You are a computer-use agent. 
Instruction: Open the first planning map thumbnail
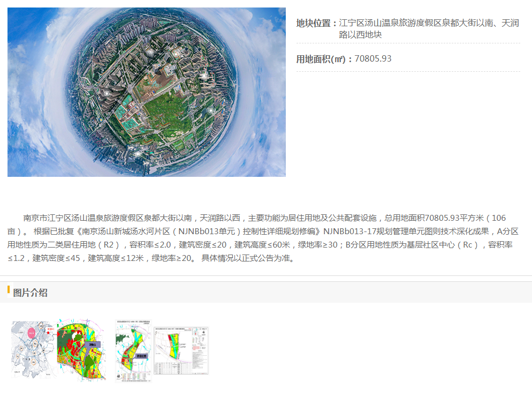tap(59, 350)
